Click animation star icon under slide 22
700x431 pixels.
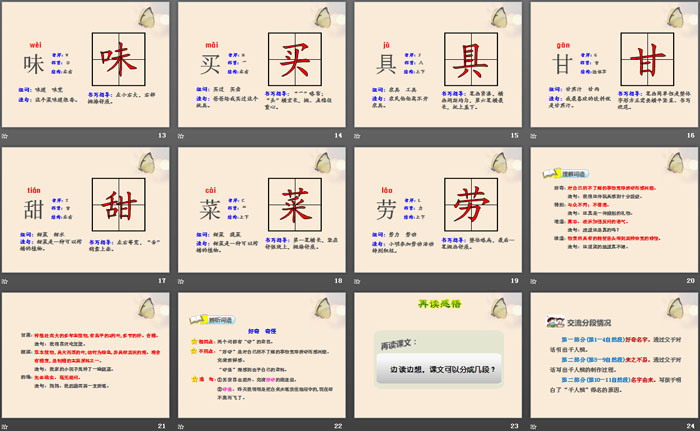pos(181,427)
